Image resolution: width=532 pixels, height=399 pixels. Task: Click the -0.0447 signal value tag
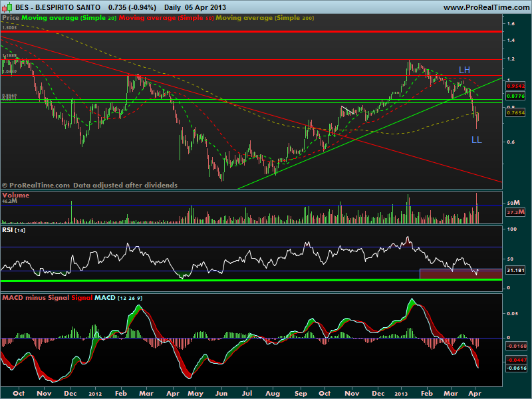pos(516,360)
